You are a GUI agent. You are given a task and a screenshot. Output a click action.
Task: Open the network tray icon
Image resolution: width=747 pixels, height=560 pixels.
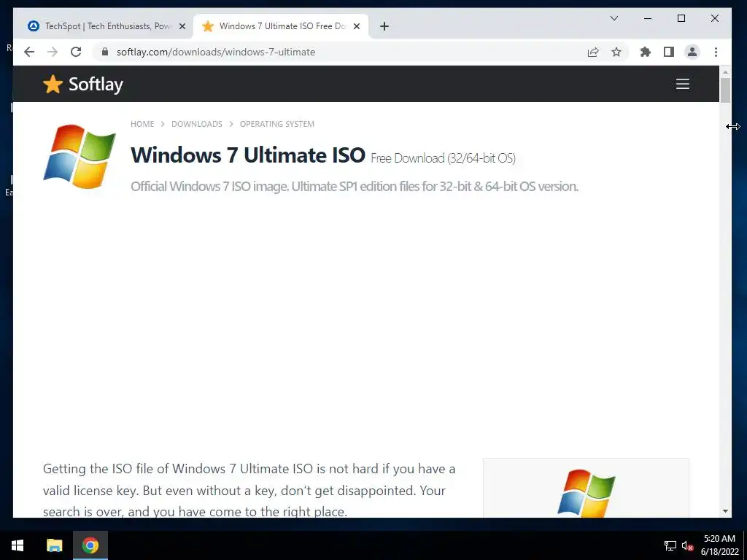tap(670, 545)
